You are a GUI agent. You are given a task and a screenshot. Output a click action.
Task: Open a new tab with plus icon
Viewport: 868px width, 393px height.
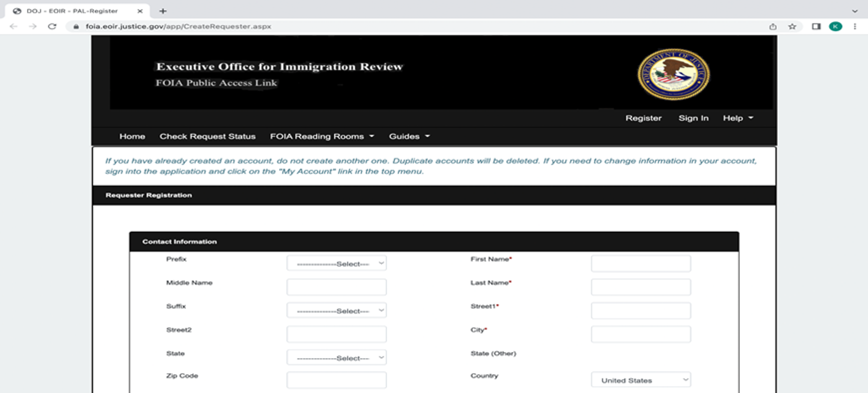click(163, 10)
